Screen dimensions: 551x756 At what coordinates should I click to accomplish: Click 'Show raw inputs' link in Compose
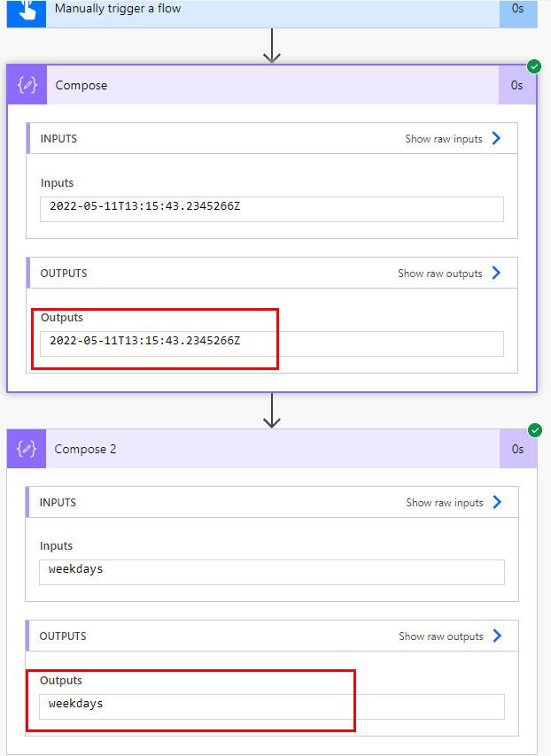444,139
